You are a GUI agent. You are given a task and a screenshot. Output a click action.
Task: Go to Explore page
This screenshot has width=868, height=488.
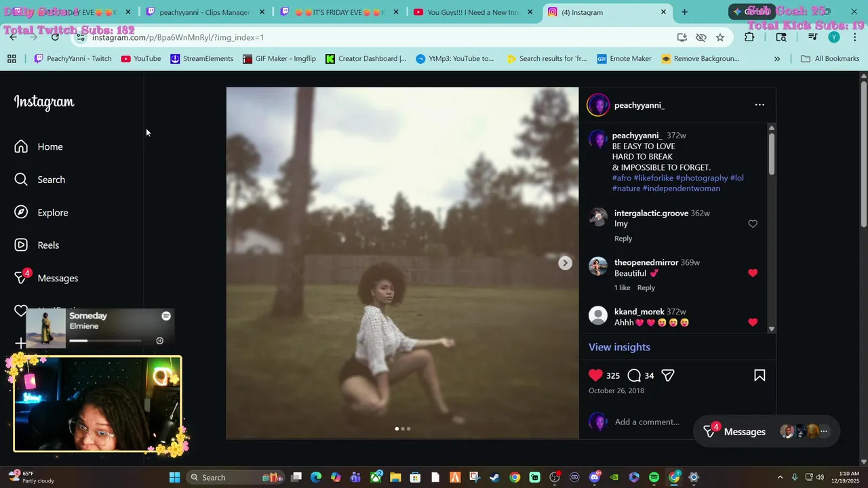click(41, 212)
